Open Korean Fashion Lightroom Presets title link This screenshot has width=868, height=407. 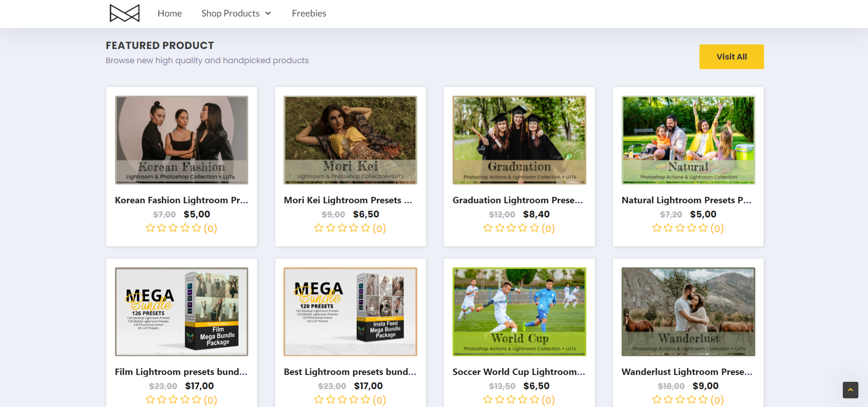[x=181, y=200]
